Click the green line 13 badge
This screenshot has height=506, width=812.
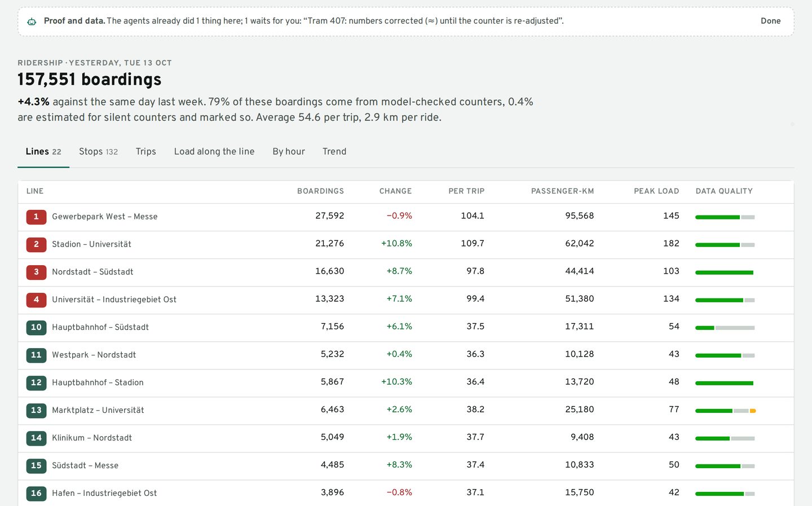36,410
